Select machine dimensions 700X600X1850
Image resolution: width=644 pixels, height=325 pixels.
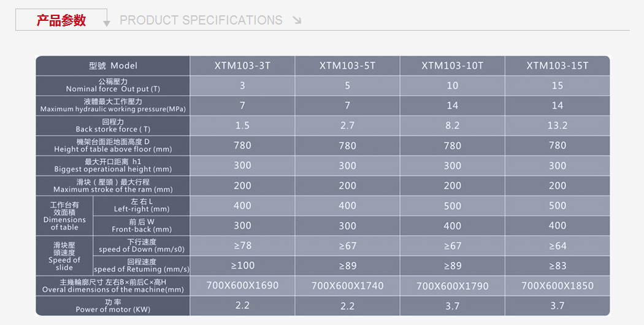tap(558, 286)
